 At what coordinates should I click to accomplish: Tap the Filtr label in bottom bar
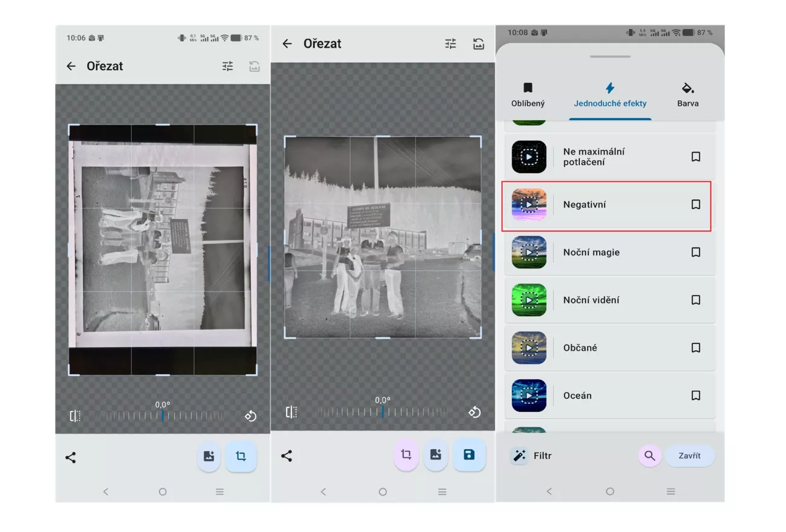coord(542,456)
